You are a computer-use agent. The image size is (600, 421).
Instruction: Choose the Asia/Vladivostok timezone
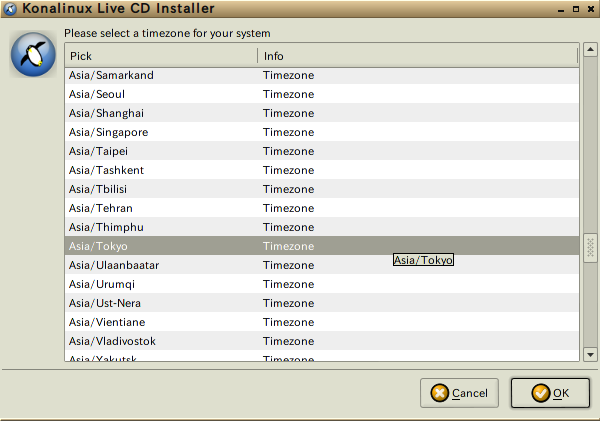point(321,341)
